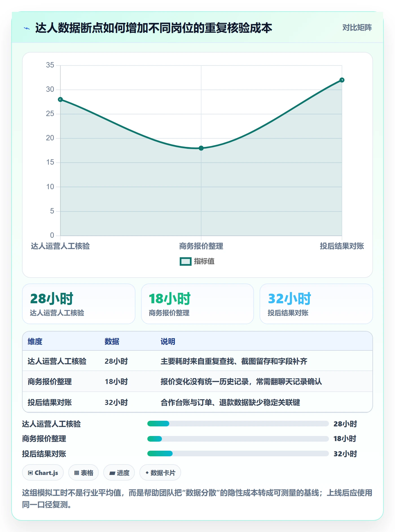Viewport: 395px width, 532px height.
Task: Click the bar icon in 进度 chip
Action: point(112,473)
